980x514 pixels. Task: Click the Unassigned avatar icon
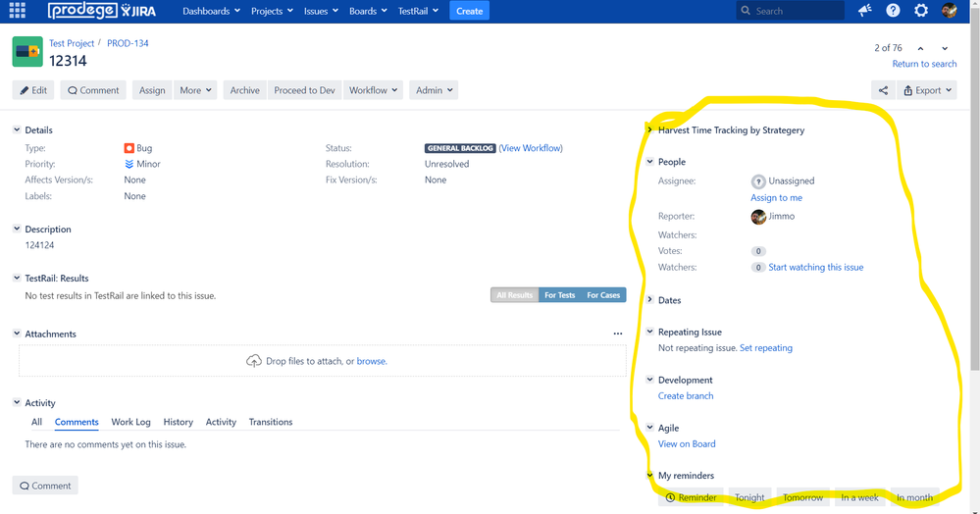(x=758, y=181)
